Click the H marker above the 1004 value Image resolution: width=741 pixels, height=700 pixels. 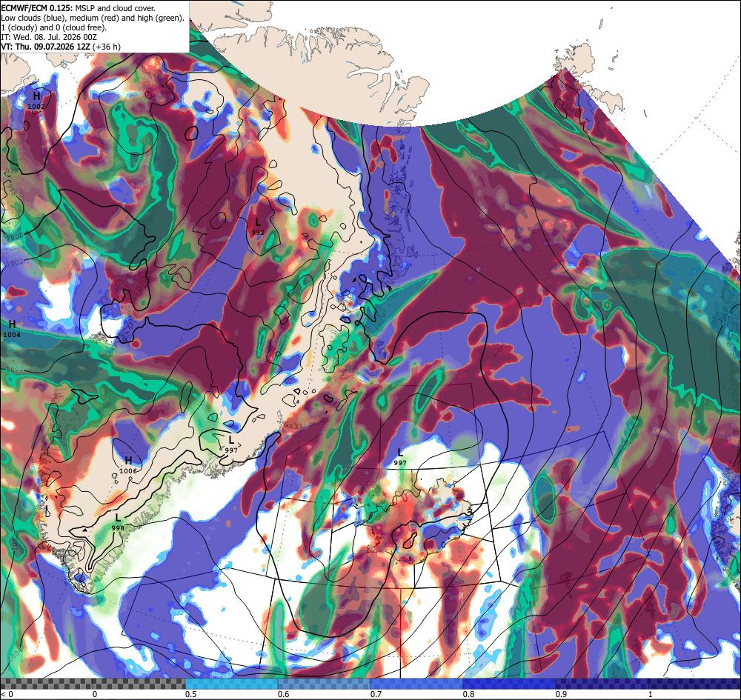pyautogui.click(x=13, y=324)
